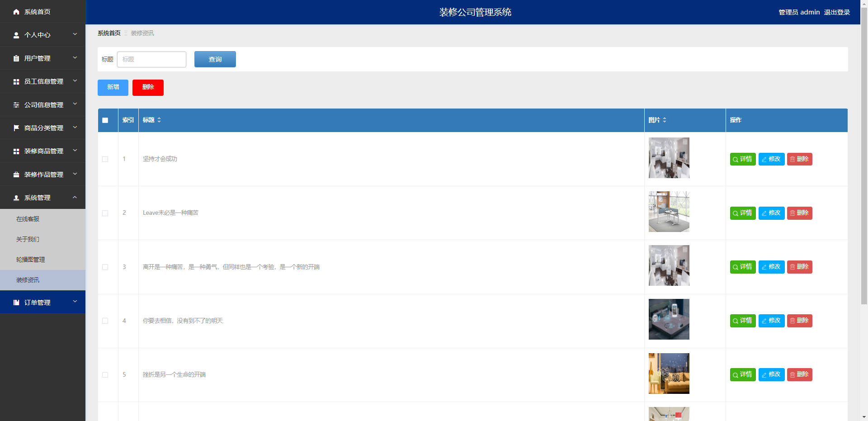Check the row 3 离开是一种痛苦 checkbox

[105, 267]
